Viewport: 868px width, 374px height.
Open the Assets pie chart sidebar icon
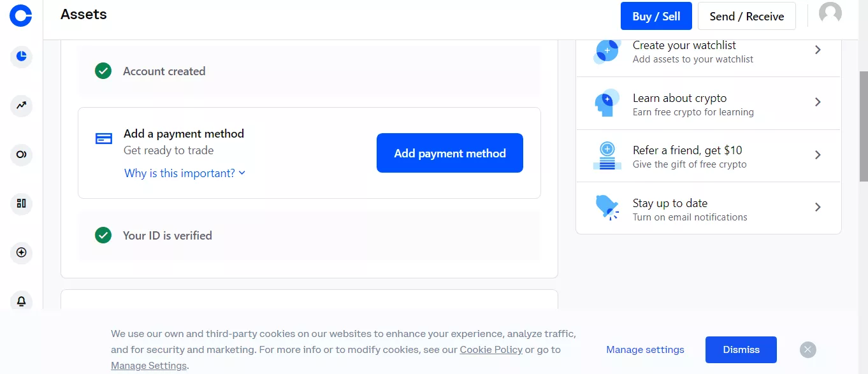(x=21, y=57)
